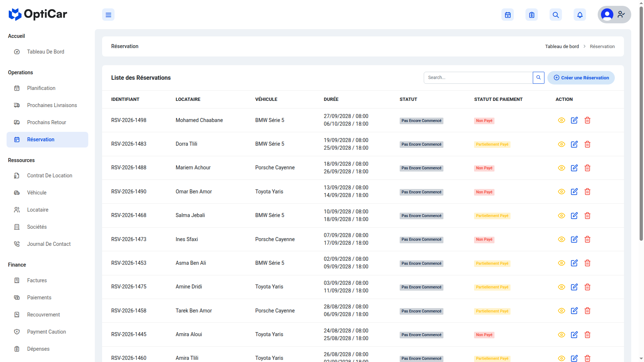Click the OptiCar logo
This screenshot has width=644, height=362.
[38, 14]
